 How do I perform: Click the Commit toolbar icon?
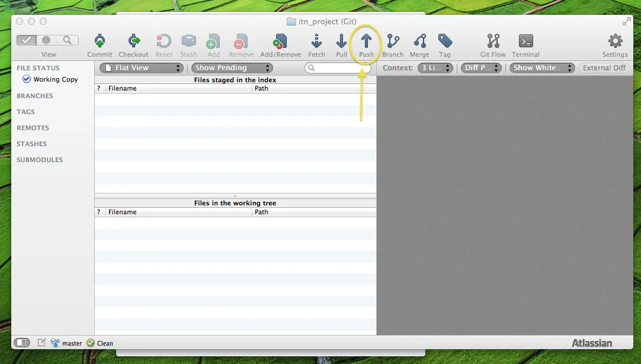tap(100, 41)
